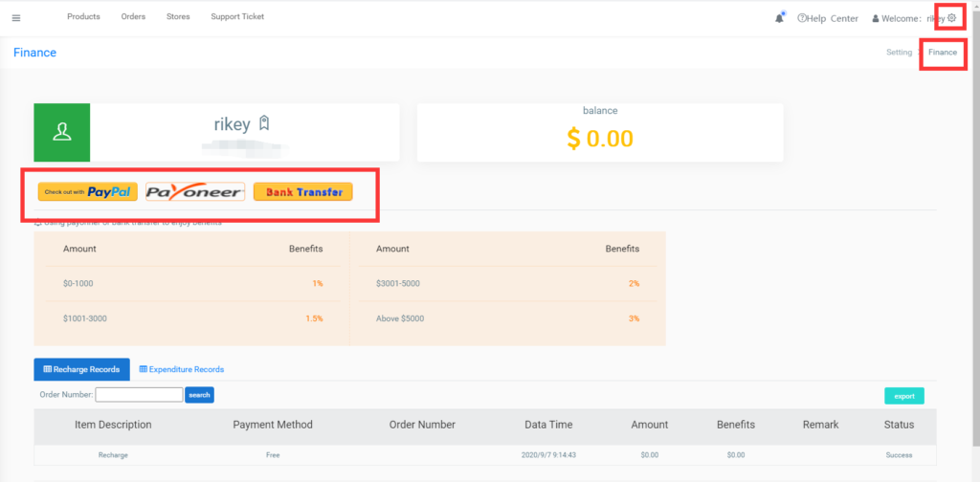Image resolution: width=980 pixels, height=482 pixels.
Task: Open the Support Ticket menu
Action: click(x=237, y=17)
